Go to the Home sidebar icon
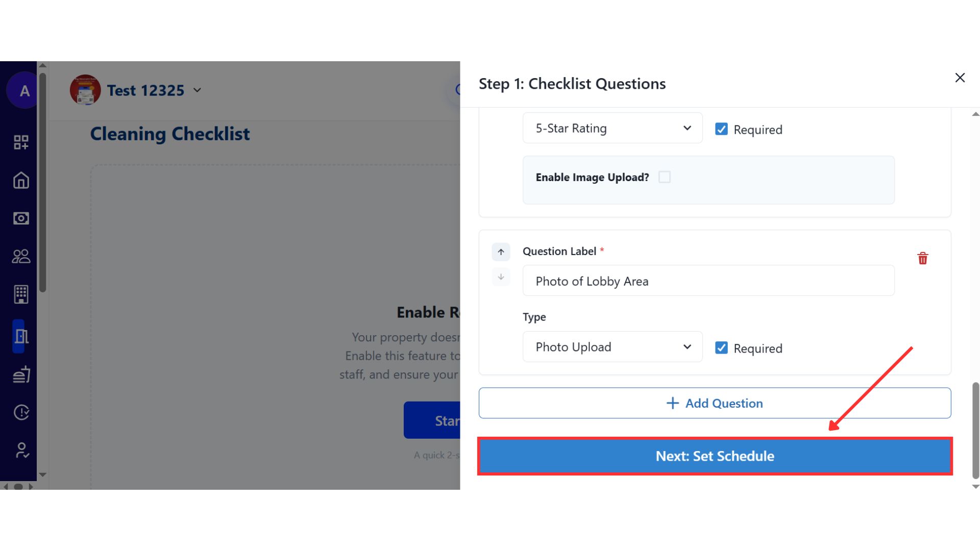The height and width of the screenshot is (551, 980). pyautogui.click(x=21, y=180)
